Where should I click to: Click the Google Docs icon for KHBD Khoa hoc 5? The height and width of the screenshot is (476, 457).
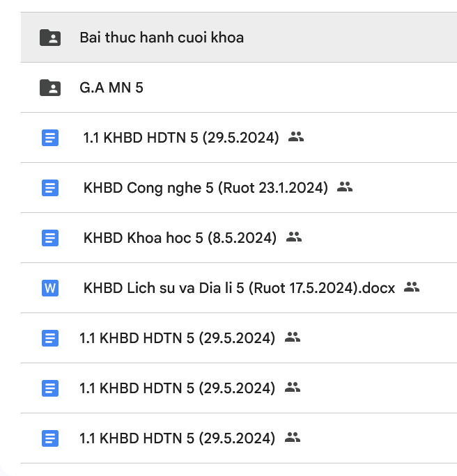tap(50, 238)
